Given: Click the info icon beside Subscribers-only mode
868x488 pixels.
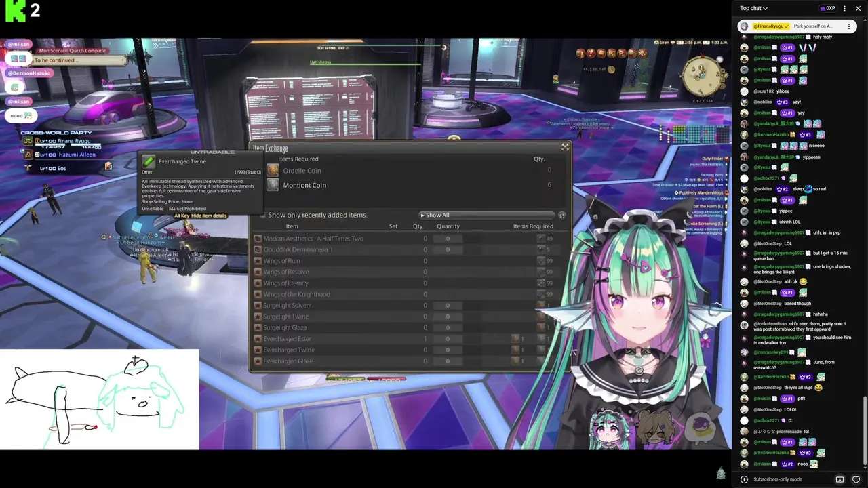Looking at the screenshot, I should pyautogui.click(x=744, y=479).
